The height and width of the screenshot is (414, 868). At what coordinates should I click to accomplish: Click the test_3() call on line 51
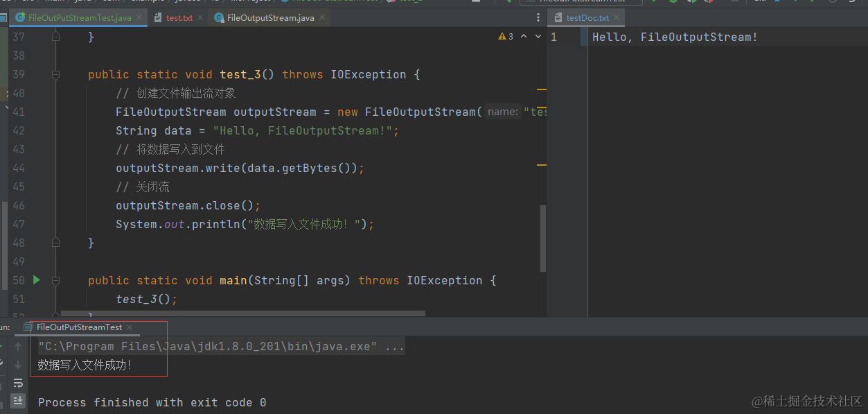[x=146, y=299]
